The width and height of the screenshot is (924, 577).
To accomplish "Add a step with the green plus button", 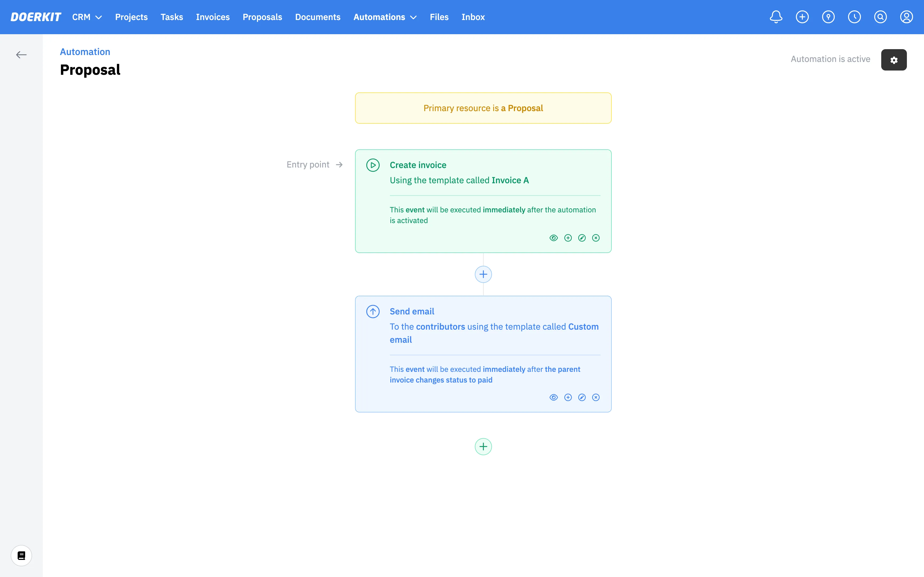I will (483, 446).
